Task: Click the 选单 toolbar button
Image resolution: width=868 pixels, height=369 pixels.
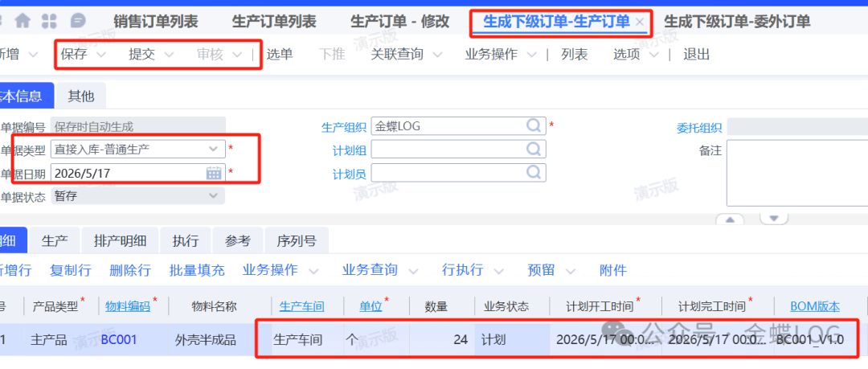Action: click(x=280, y=55)
